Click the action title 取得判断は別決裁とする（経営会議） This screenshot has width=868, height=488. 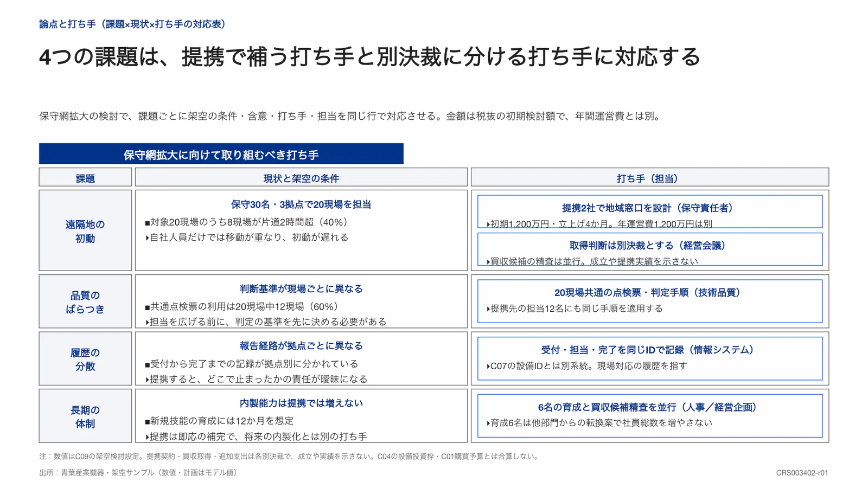(x=650, y=246)
